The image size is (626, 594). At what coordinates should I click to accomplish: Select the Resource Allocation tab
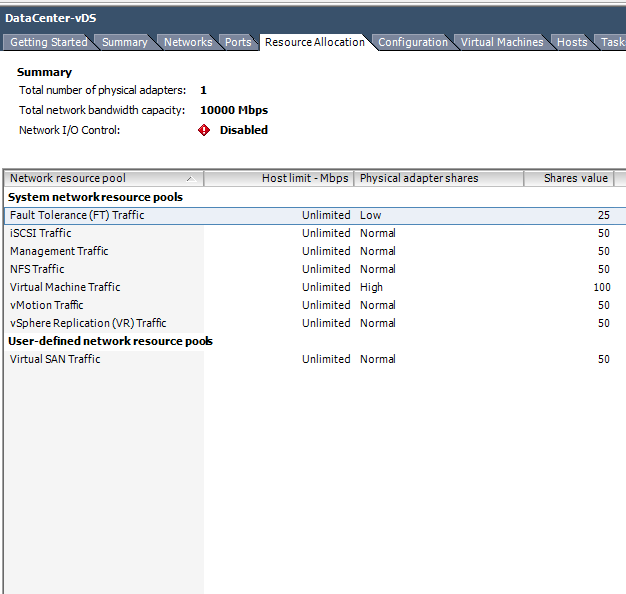315,42
